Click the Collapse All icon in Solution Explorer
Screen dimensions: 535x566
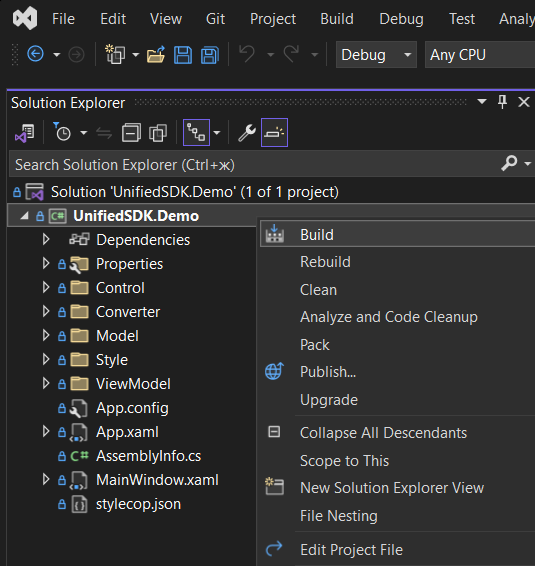click(x=131, y=133)
